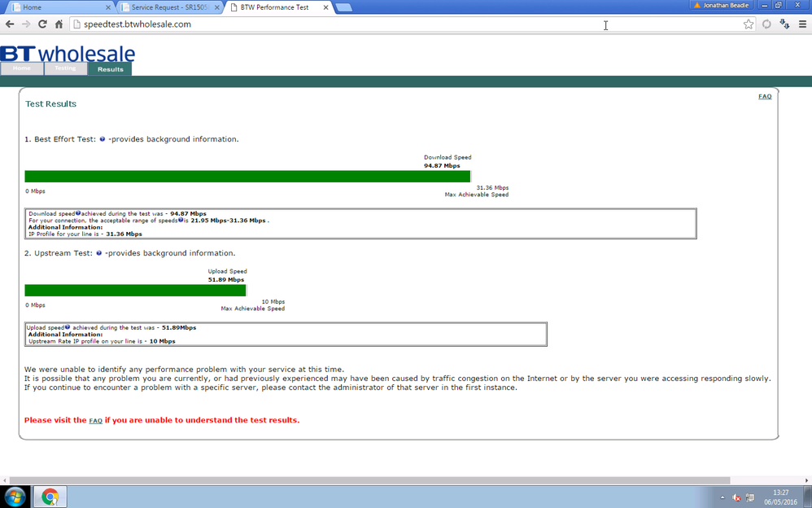Reload the page with the refresh icon
The image size is (812, 508).
click(42, 24)
